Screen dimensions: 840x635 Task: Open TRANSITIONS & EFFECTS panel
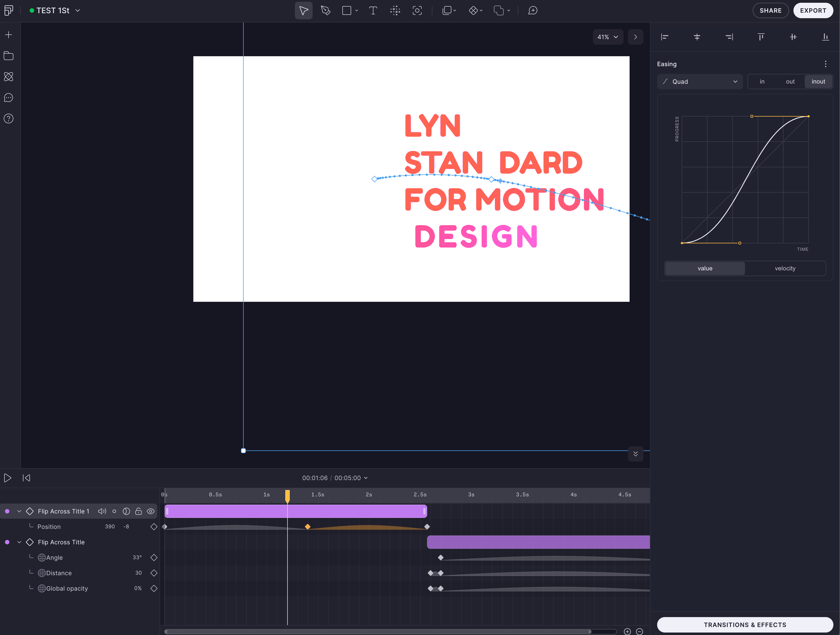[x=745, y=625]
